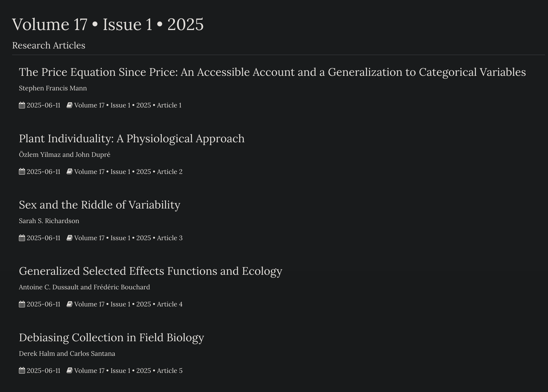548x392 pixels.
Task: Click book icon beside Article 3 citation
Action: [x=69, y=238]
